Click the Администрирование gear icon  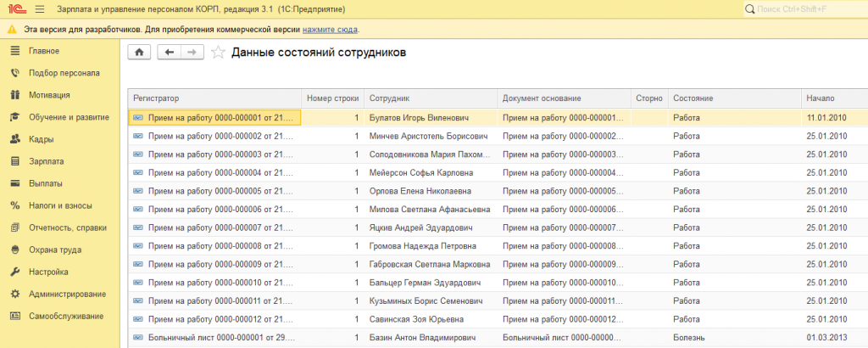point(15,295)
